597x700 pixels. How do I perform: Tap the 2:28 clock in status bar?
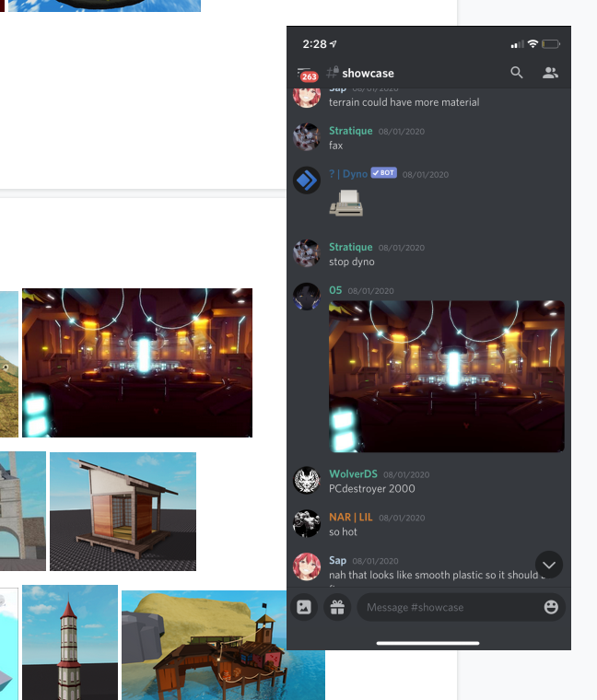[x=314, y=44]
